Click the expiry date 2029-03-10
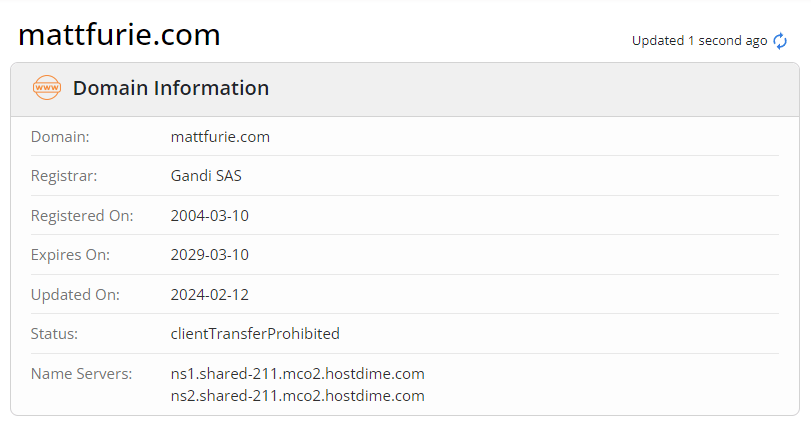The height and width of the screenshot is (424, 811). coord(209,255)
